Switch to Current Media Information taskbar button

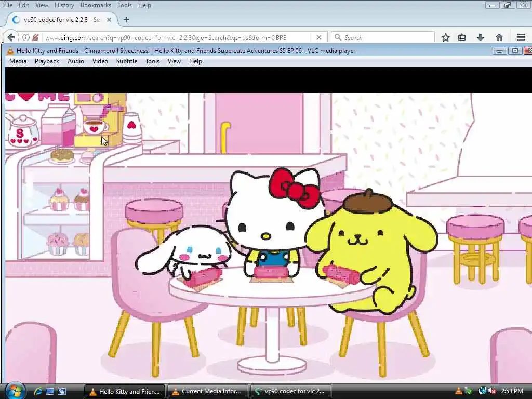(208, 391)
